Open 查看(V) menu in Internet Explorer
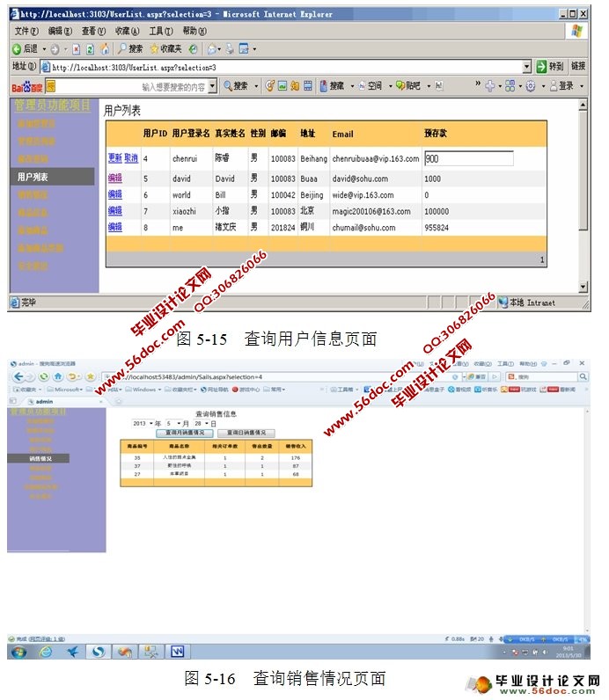This screenshot has height=700, width=609. (x=93, y=31)
